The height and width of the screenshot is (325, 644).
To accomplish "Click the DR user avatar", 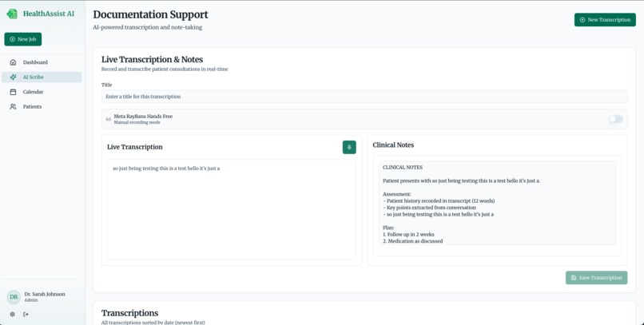I will [14, 297].
